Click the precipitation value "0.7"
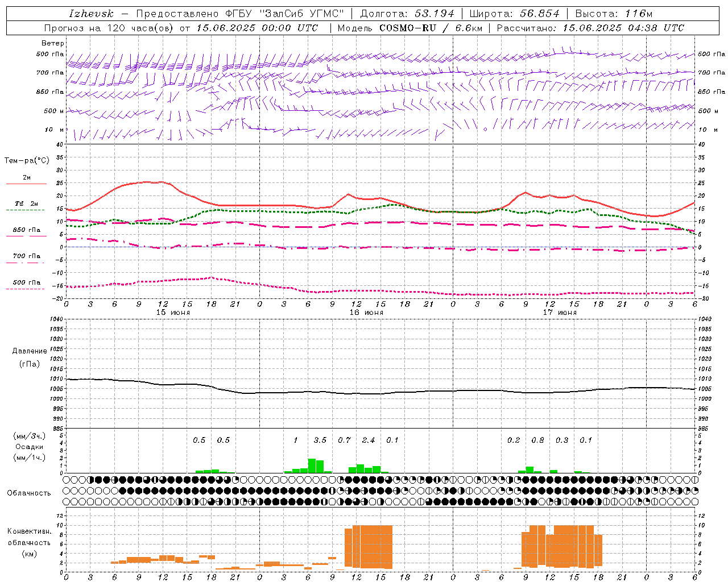The image size is (728, 582). (344, 440)
